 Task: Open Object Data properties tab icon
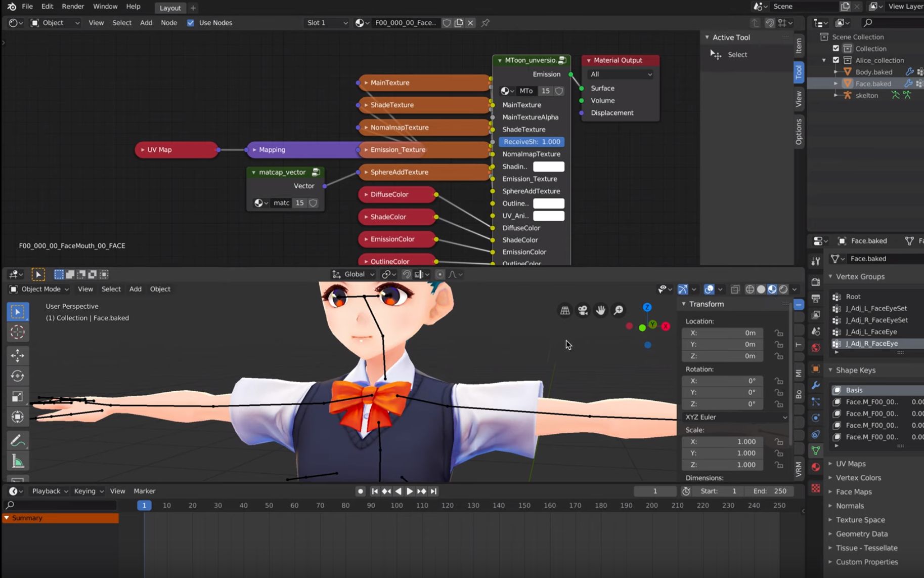point(816,450)
